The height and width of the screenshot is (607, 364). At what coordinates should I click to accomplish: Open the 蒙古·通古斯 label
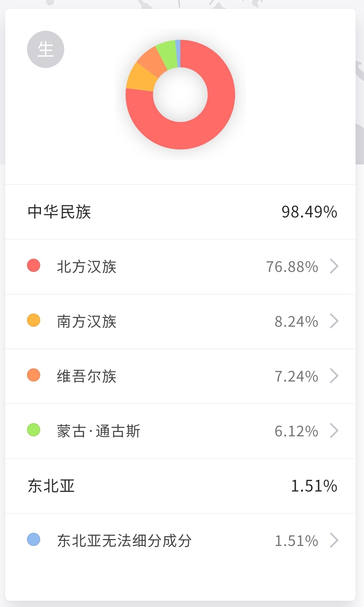(x=99, y=431)
